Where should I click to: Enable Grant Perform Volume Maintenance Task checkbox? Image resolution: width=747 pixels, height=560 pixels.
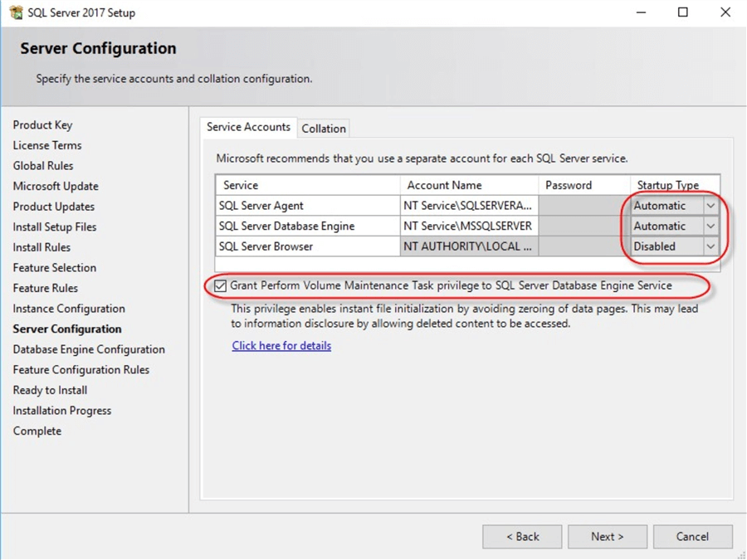[x=220, y=285]
